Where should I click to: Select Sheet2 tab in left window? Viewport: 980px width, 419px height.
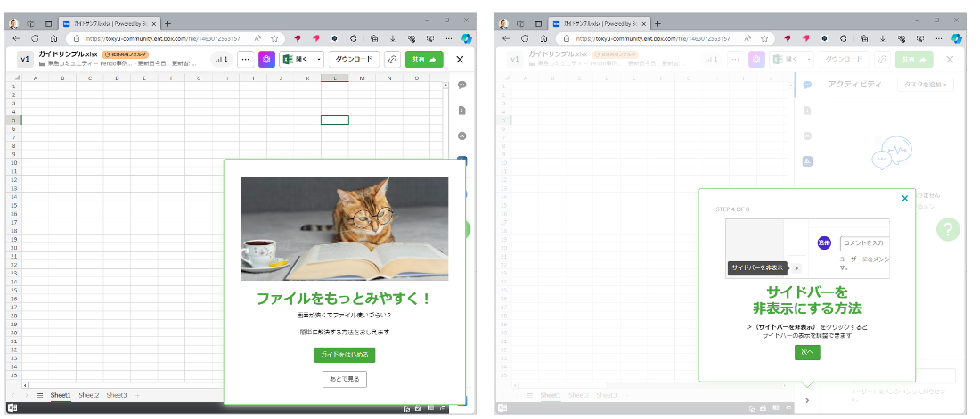coord(89,395)
